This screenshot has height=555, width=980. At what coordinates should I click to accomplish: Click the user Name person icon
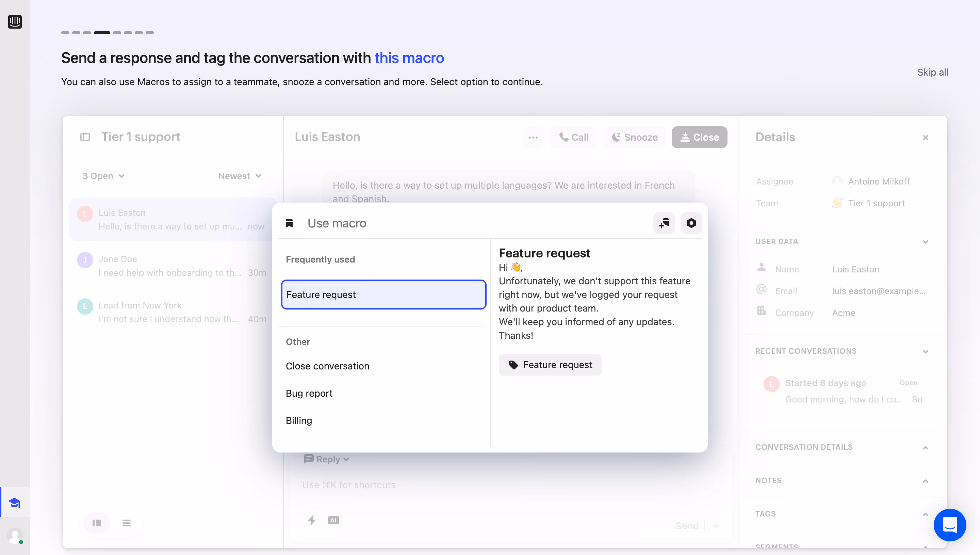(x=761, y=267)
